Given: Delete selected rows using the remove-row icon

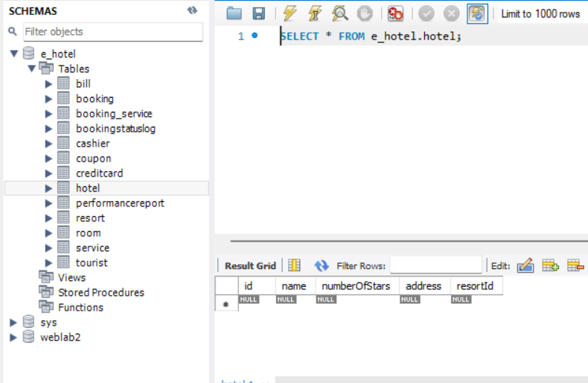Looking at the screenshot, I should click(575, 265).
